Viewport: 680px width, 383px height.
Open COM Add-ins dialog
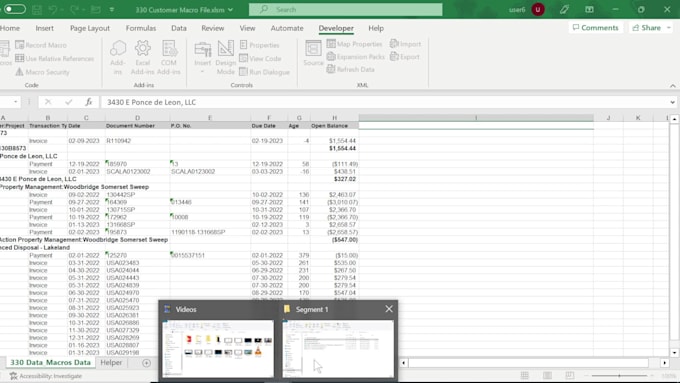pyautogui.click(x=169, y=57)
